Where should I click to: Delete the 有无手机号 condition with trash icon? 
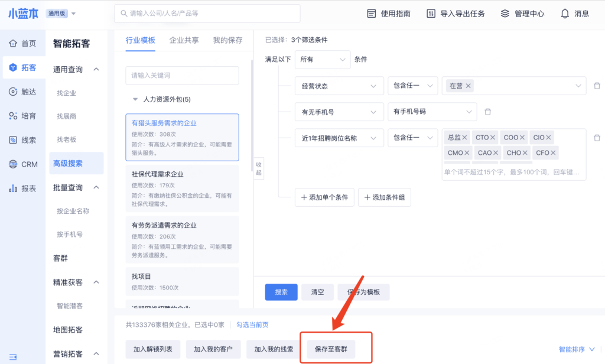pyautogui.click(x=487, y=112)
